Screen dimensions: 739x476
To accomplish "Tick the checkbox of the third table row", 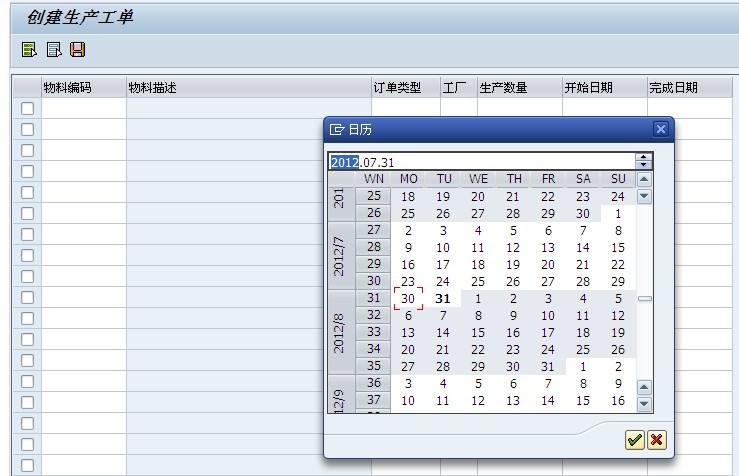I will point(27,150).
